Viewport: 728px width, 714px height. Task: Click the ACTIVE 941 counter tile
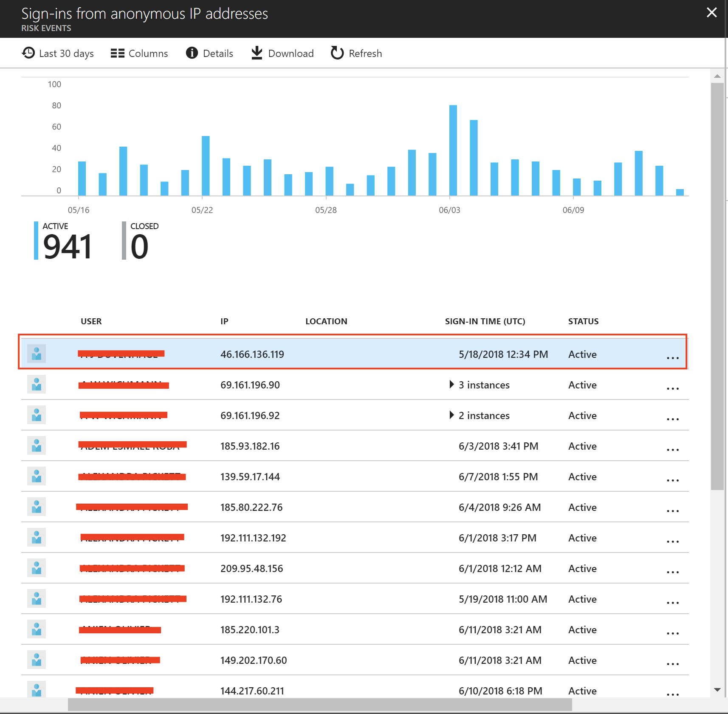tap(64, 241)
